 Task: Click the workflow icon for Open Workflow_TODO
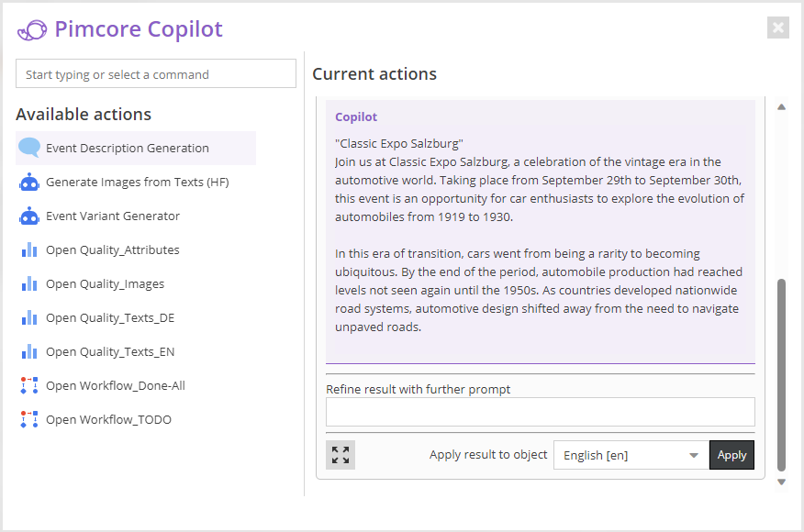point(29,419)
